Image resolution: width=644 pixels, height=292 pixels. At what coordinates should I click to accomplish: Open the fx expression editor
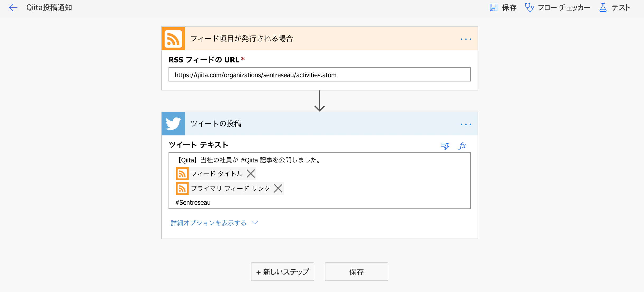[x=462, y=145]
